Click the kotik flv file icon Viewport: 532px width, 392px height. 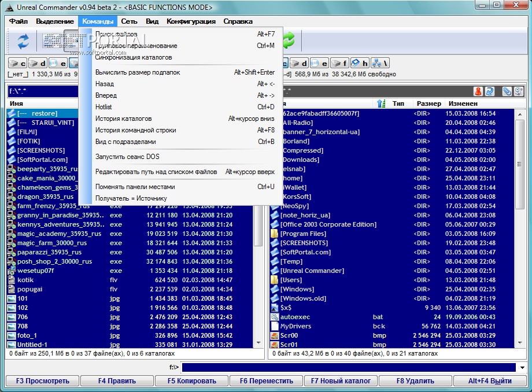point(12,280)
